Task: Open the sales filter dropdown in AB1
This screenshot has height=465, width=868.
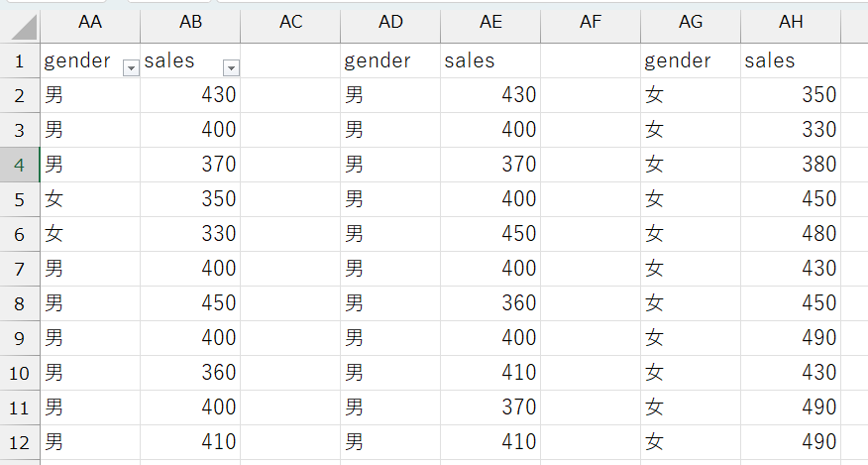Action: click(x=230, y=67)
